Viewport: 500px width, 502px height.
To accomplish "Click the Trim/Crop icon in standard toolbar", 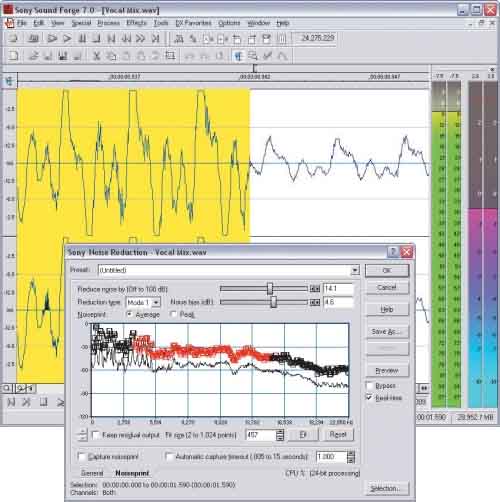I will point(170,55).
